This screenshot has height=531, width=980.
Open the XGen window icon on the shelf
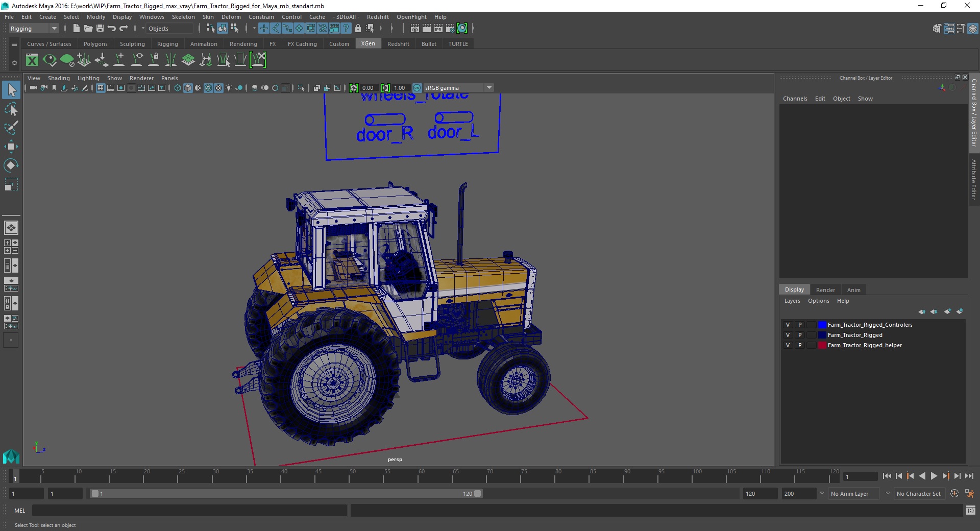[32, 60]
